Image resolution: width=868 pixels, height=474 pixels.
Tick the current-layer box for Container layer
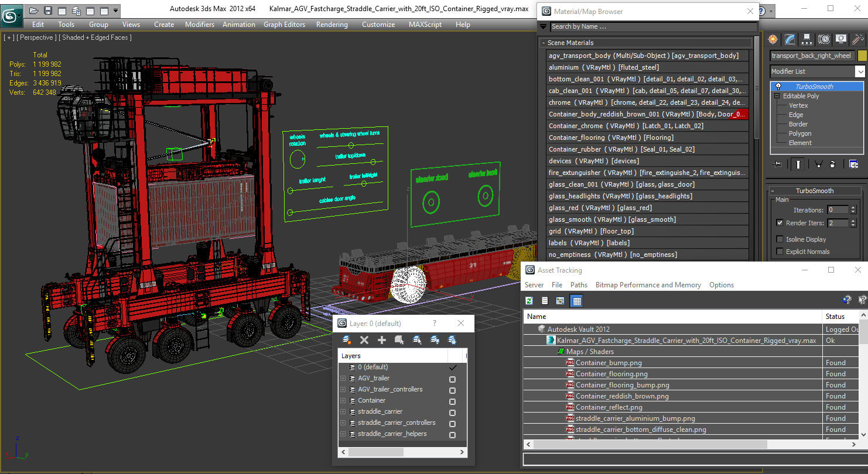452,401
